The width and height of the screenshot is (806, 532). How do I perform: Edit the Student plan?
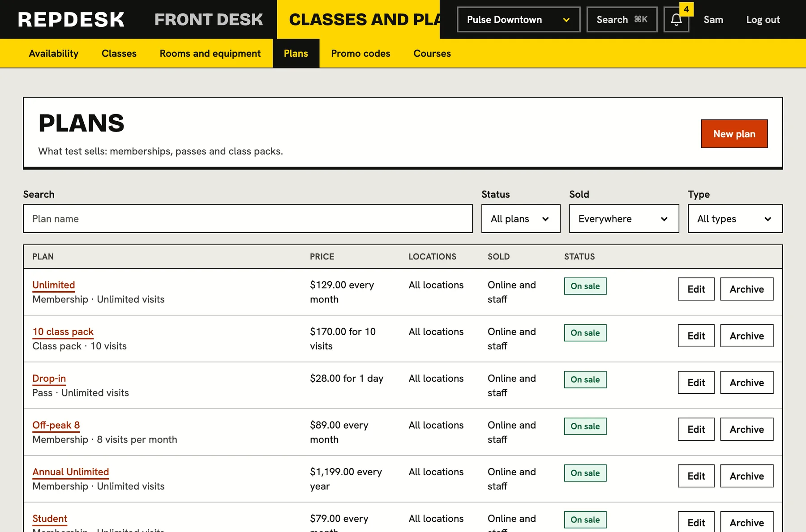point(696,522)
